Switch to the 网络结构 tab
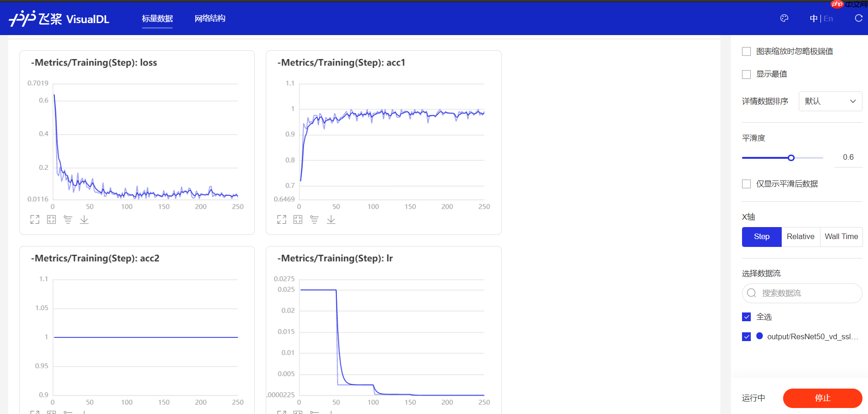 (x=210, y=18)
